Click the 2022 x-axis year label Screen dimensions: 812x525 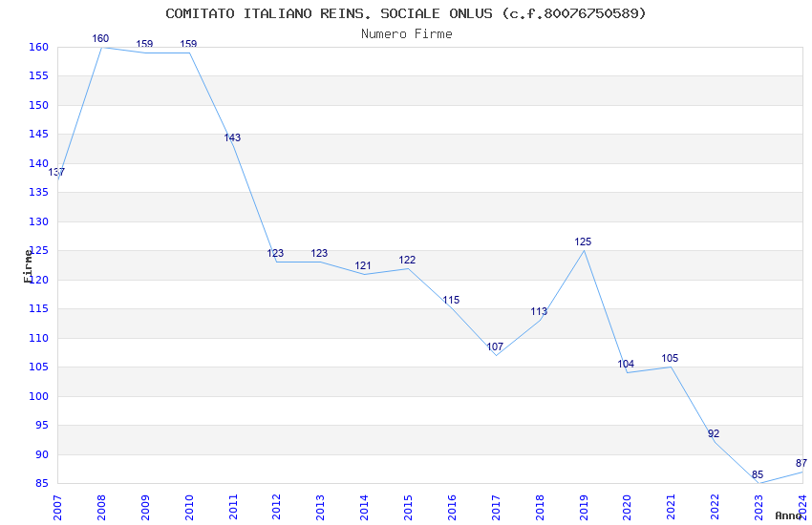[715, 508]
